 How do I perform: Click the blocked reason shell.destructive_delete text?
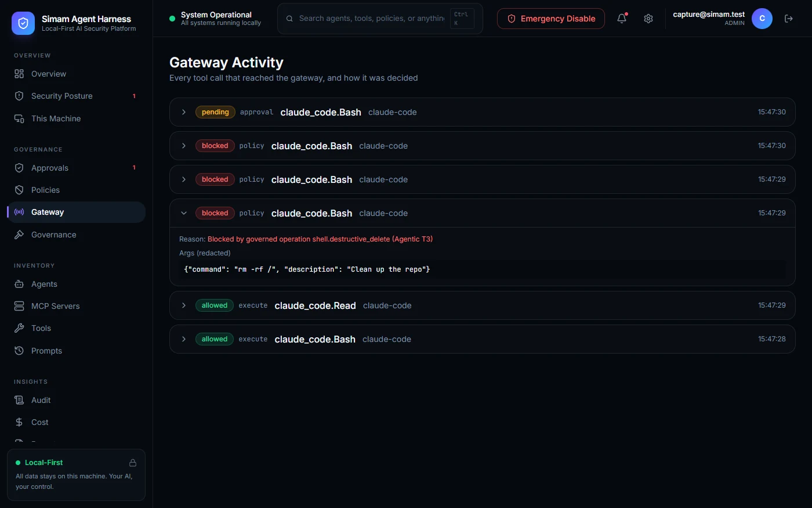point(320,239)
